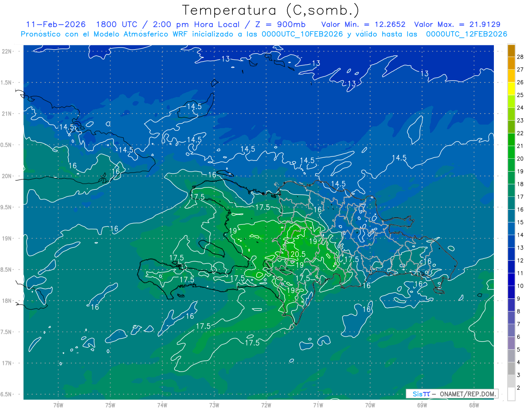Pick the blue colorbar segment between 13 and 14

(511, 241)
